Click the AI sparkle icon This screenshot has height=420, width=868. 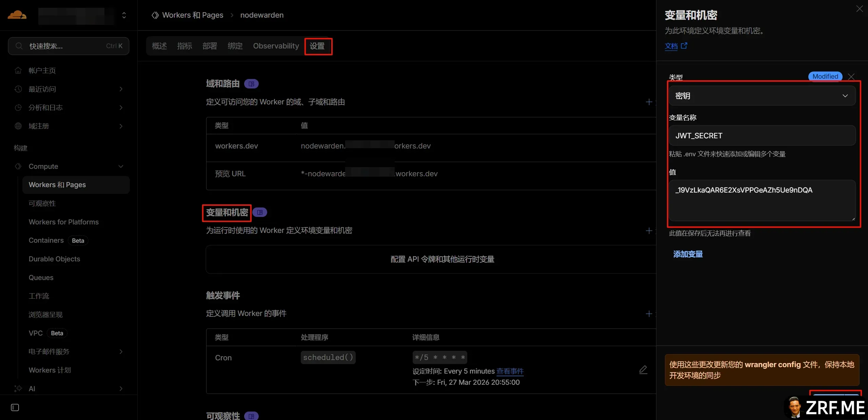[18, 388]
